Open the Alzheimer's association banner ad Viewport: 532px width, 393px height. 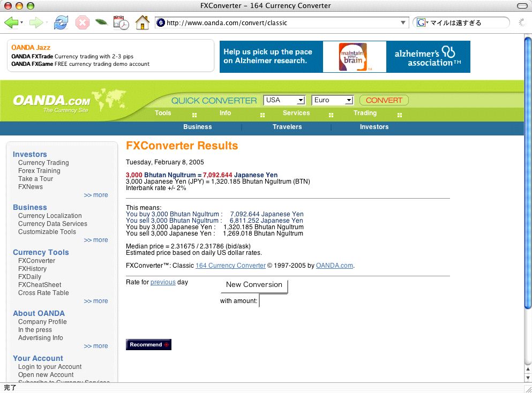click(x=344, y=57)
